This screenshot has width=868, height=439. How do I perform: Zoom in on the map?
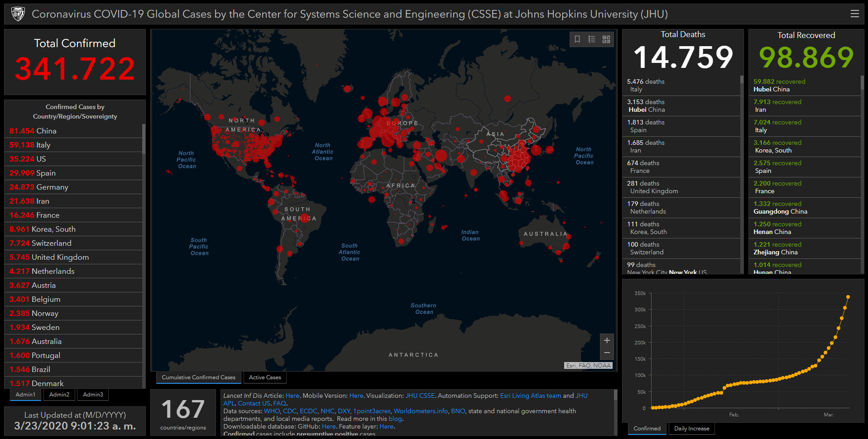coord(607,340)
